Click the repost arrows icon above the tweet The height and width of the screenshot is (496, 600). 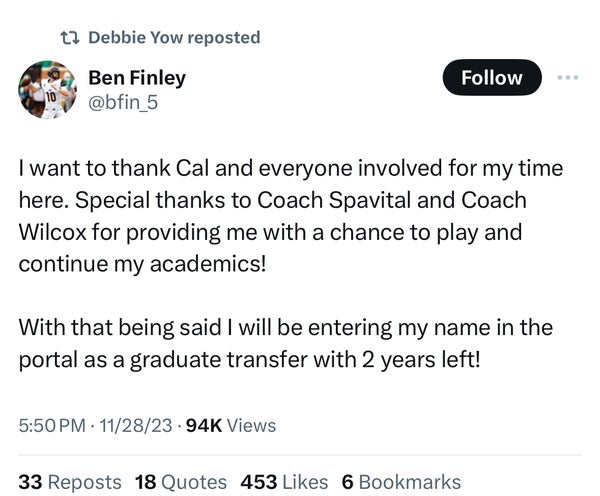coord(71,38)
